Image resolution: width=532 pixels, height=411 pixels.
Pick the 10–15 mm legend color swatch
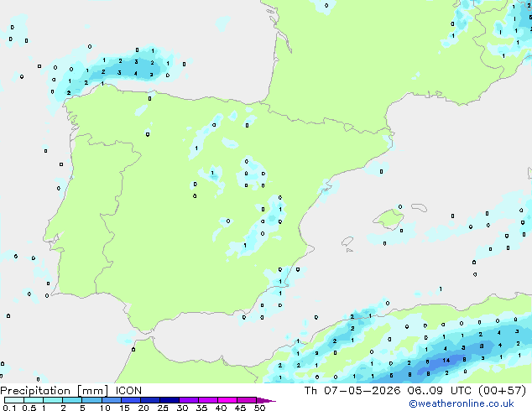click(x=111, y=400)
